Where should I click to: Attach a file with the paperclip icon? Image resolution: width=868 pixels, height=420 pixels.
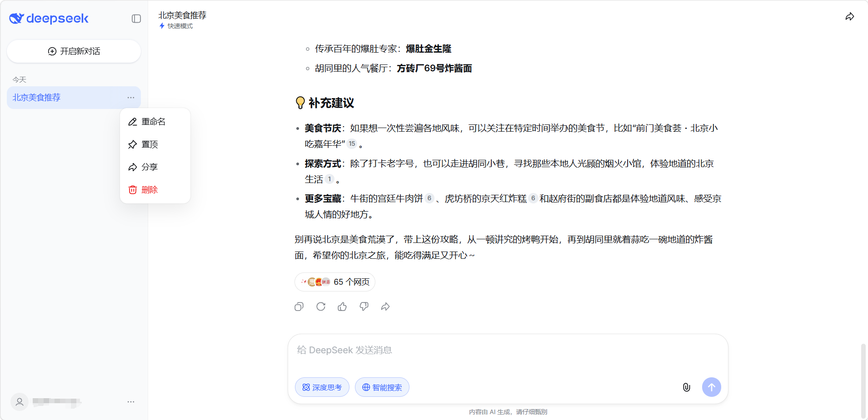(x=687, y=387)
